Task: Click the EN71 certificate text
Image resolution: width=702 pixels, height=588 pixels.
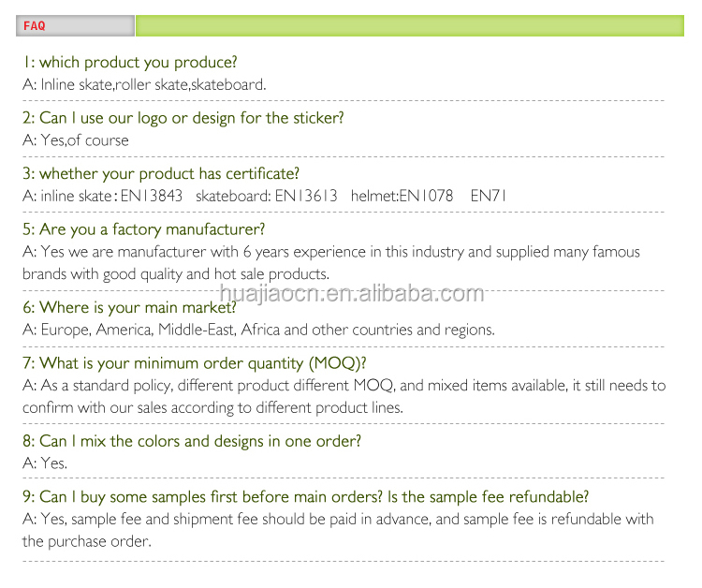Action: pos(488,196)
